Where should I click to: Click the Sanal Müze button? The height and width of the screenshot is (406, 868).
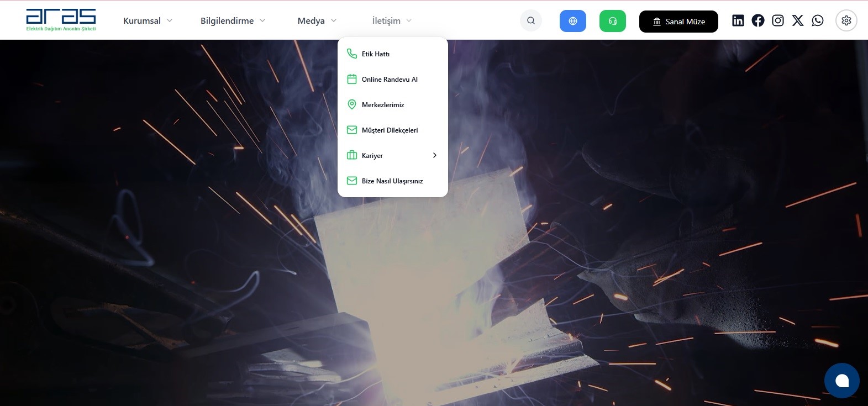click(x=678, y=22)
